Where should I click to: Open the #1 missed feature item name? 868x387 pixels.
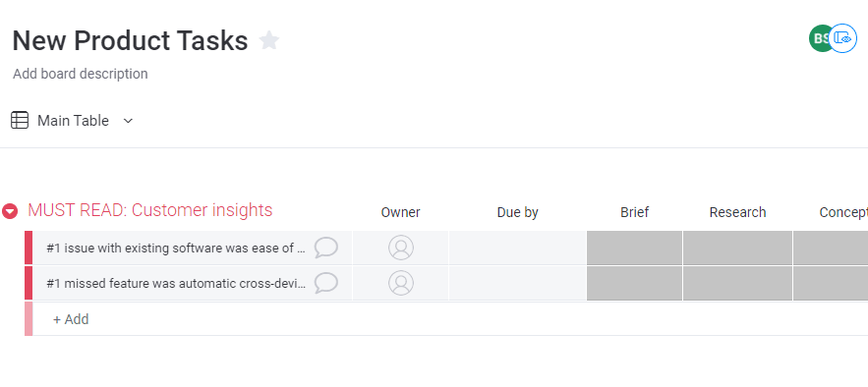point(177,284)
